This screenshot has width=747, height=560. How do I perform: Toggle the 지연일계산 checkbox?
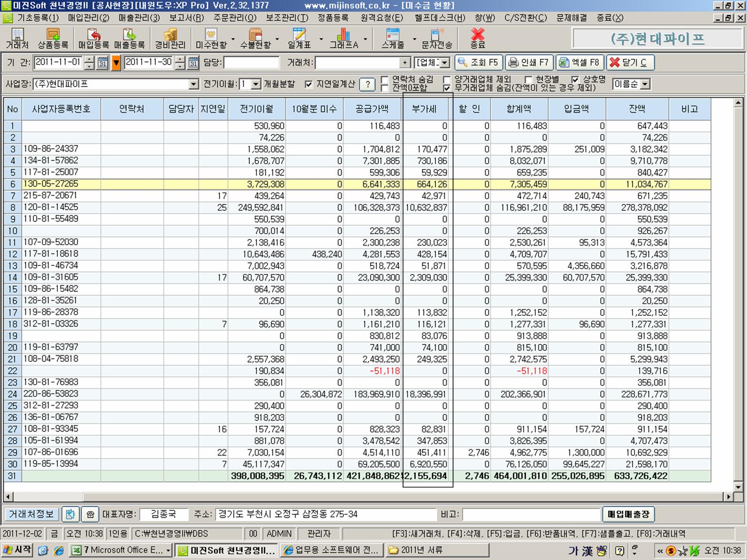pos(308,84)
